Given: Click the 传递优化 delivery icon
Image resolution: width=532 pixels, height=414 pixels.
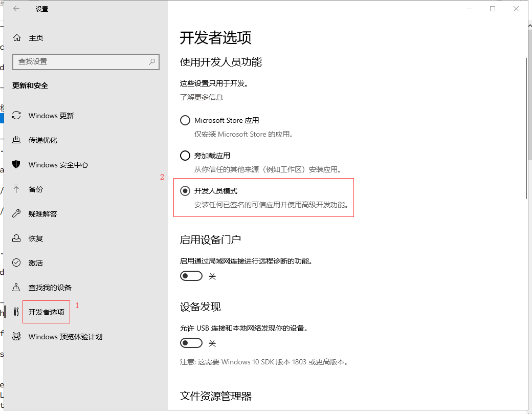Looking at the screenshot, I should pos(16,140).
